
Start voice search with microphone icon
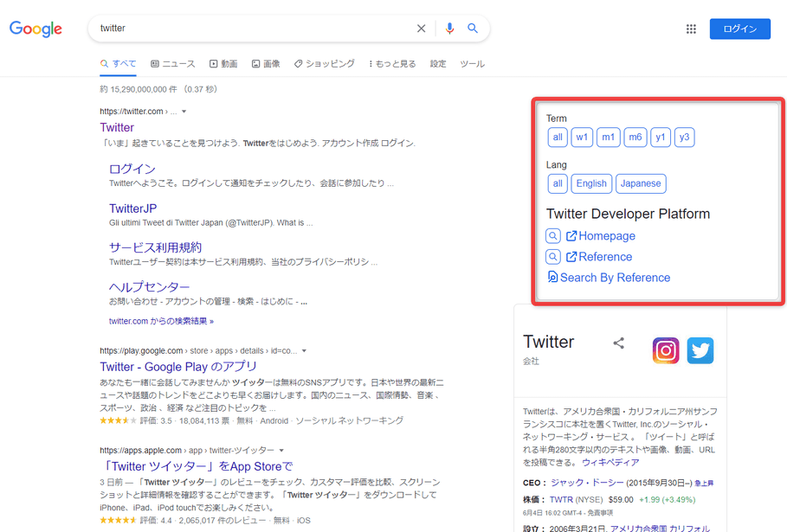tap(449, 29)
